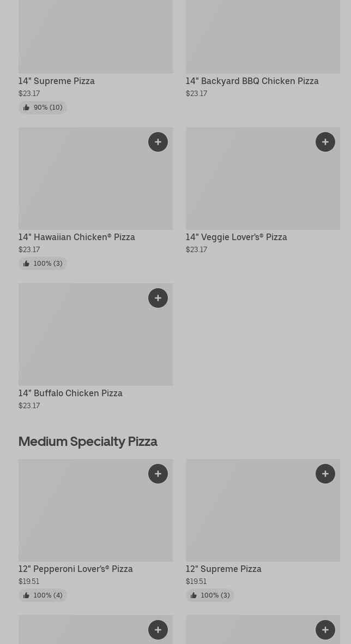Click the Medium Specialty Pizza section heading
351x644 pixels.
88,441
